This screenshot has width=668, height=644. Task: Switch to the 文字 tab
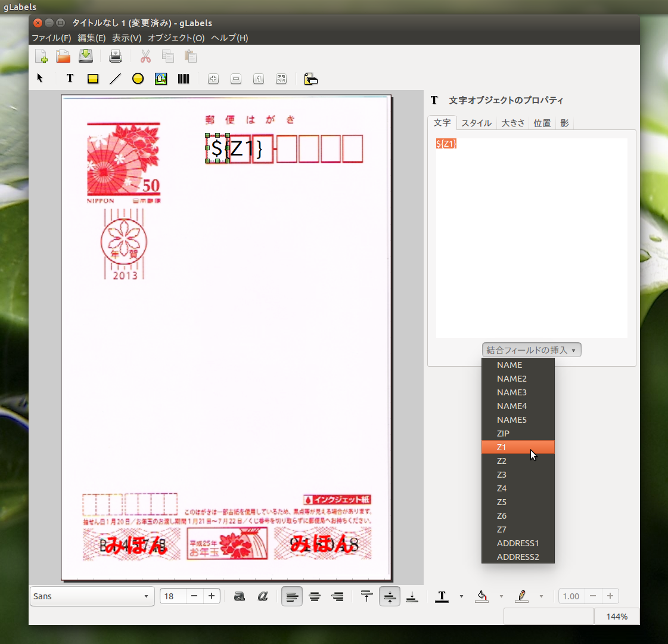(442, 123)
